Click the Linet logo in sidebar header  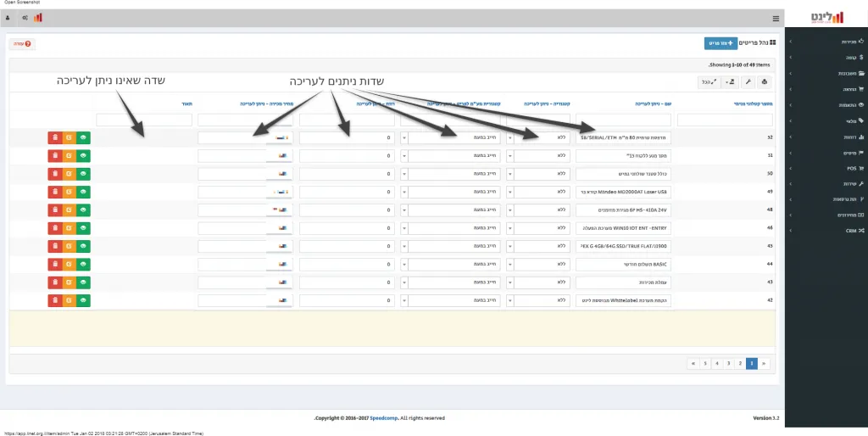(827, 19)
